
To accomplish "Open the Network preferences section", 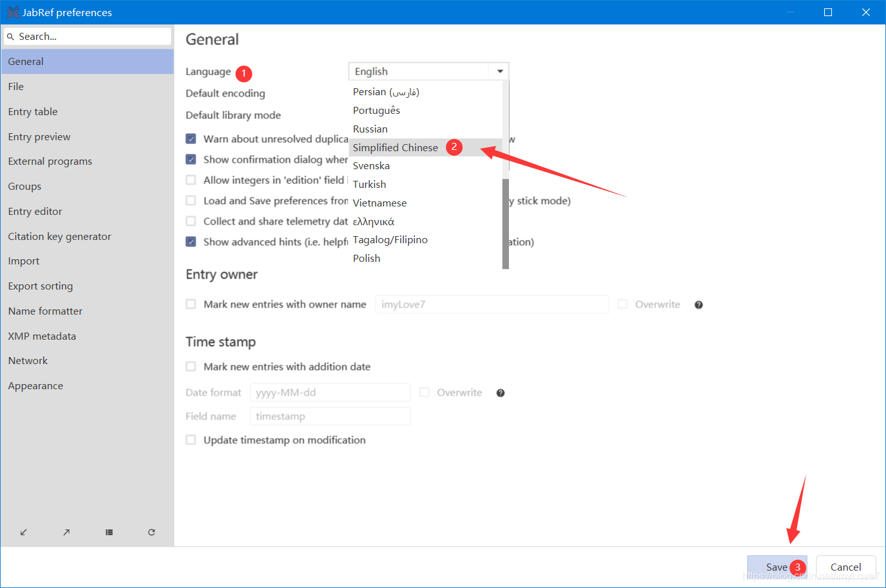I will tap(87, 361).
